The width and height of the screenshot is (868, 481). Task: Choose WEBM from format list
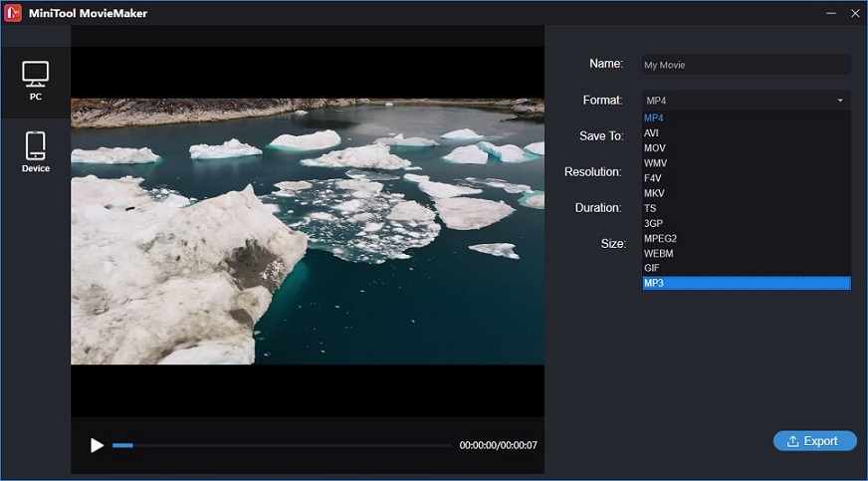coord(747,254)
